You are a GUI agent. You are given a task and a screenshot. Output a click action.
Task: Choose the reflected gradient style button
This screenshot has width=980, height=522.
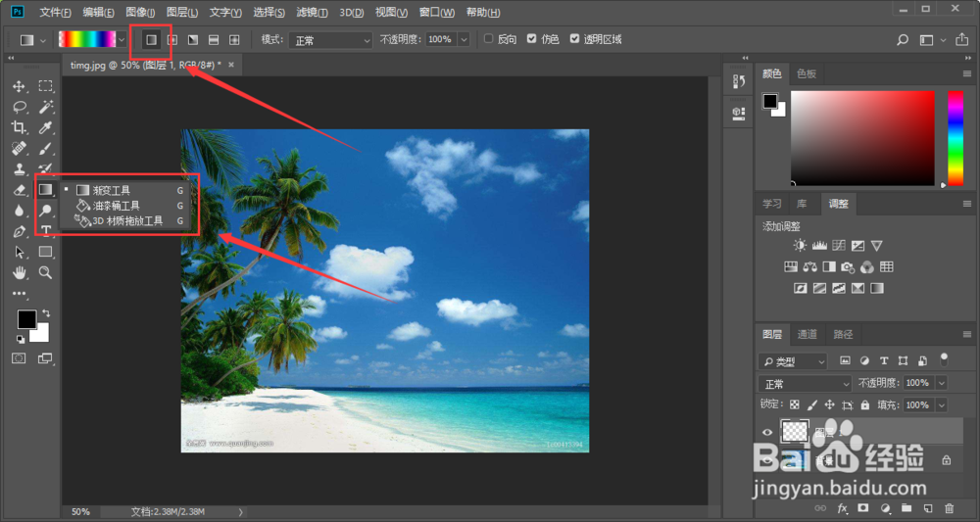214,40
